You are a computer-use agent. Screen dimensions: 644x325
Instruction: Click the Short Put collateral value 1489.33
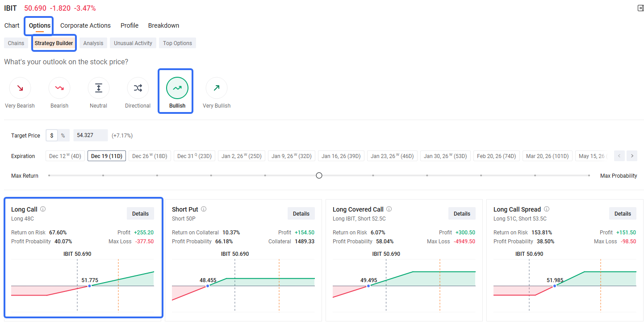tap(305, 242)
